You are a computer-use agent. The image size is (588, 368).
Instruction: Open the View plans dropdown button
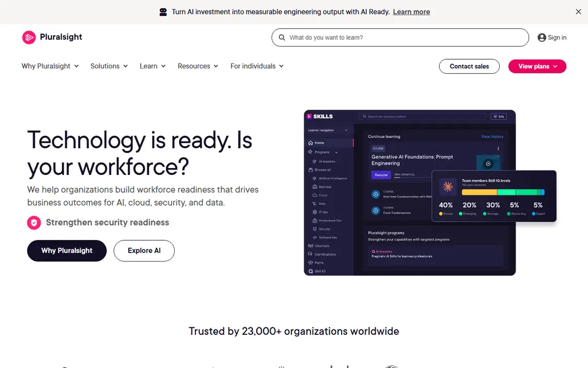coord(537,66)
